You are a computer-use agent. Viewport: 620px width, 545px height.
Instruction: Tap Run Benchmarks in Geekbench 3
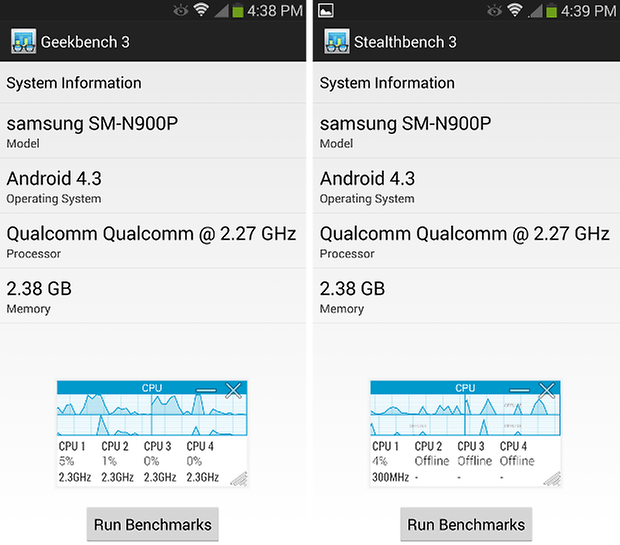point(153,524)
